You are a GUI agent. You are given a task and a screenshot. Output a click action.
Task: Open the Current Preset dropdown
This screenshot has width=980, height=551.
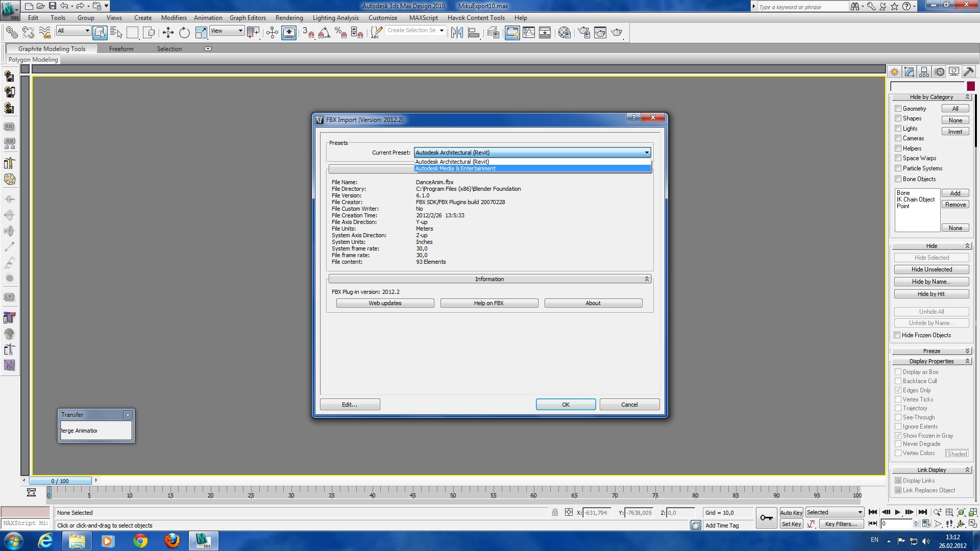click(532, 153)
